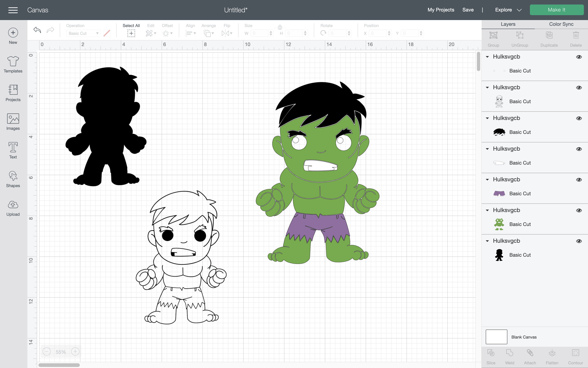Click the X position field
Viewport: 588px width, 368px height.
point(380,33)
